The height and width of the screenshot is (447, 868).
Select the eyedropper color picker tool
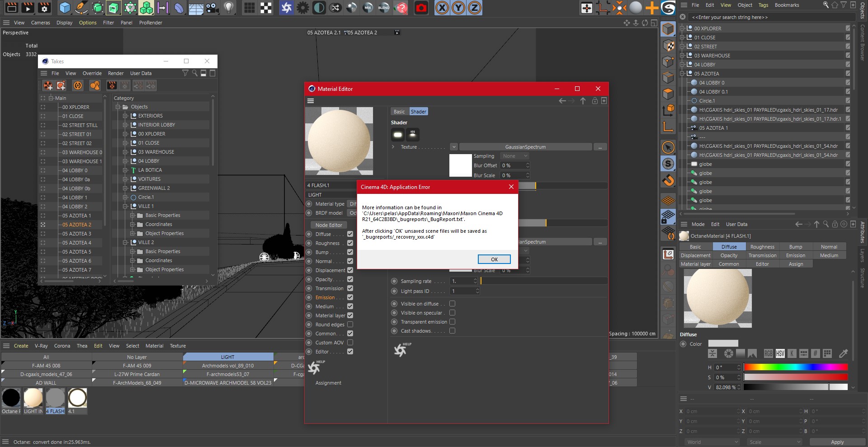click(843, 353)
